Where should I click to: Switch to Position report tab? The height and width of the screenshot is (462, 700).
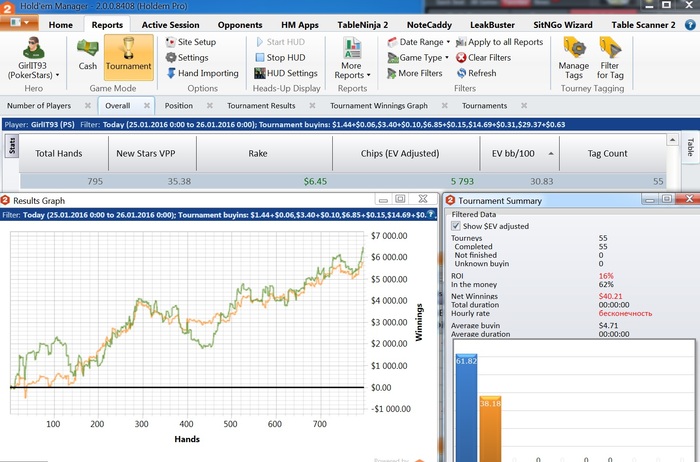click(179, 106)
